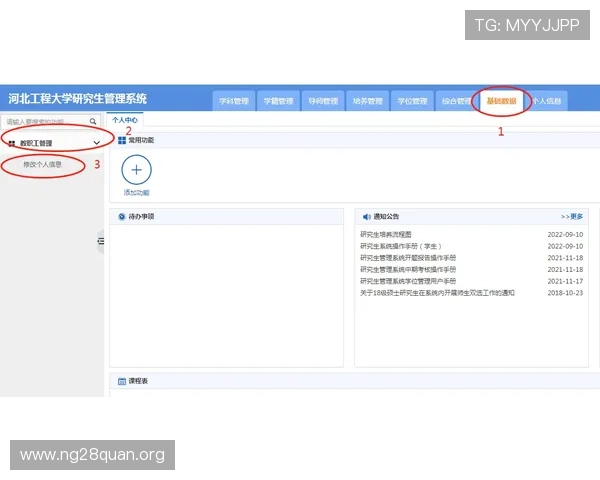The height and width of the screenshot is (480, 600).
Task: Click the date 2018-10-23
Action: coord(565,293)
